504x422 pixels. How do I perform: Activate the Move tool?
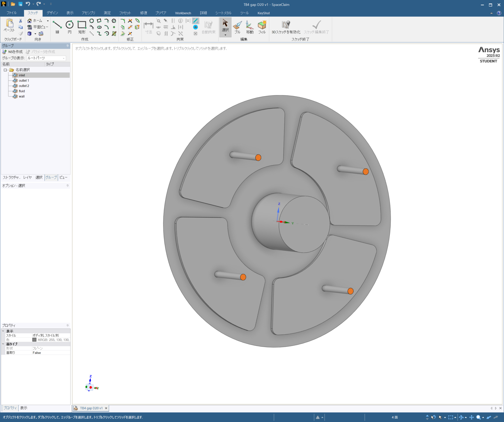pos(250,27)
